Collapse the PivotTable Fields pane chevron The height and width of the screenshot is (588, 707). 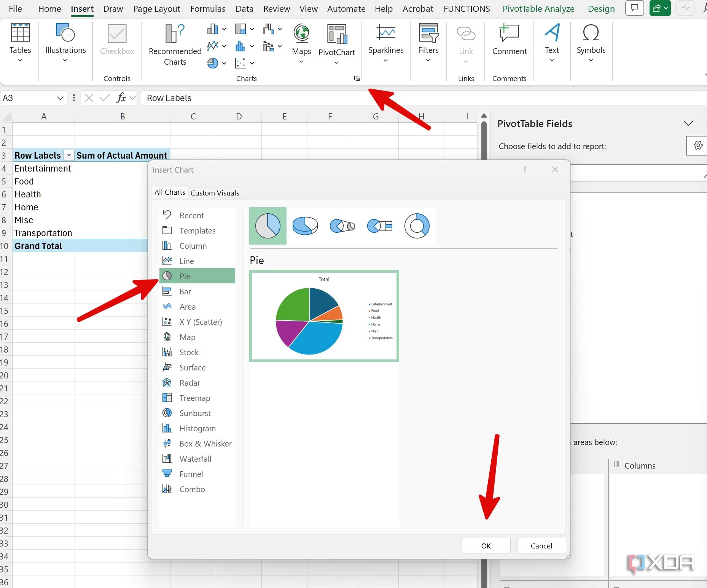pyautogui.click(x=689, y=123)
